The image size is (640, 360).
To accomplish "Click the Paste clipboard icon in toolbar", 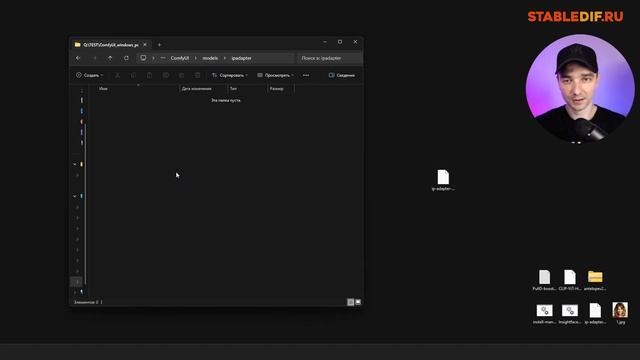I will pyautogui.click(x=149, y=75).
